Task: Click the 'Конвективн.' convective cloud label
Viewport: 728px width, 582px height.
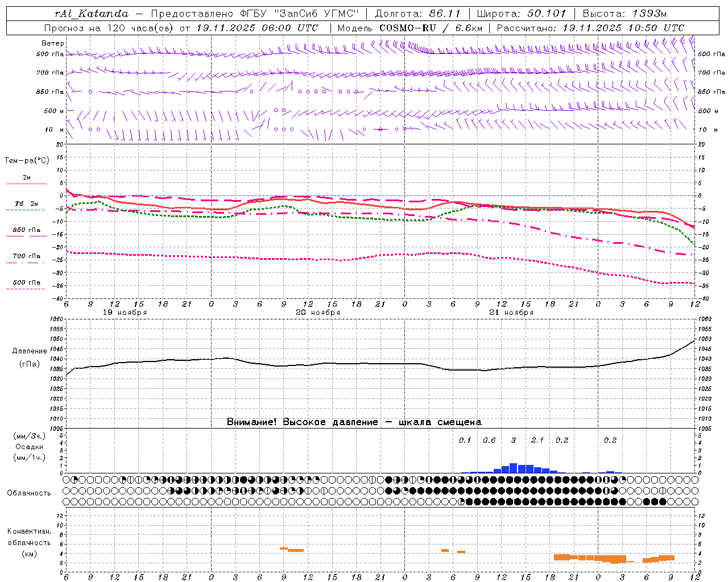Action: 29,531
